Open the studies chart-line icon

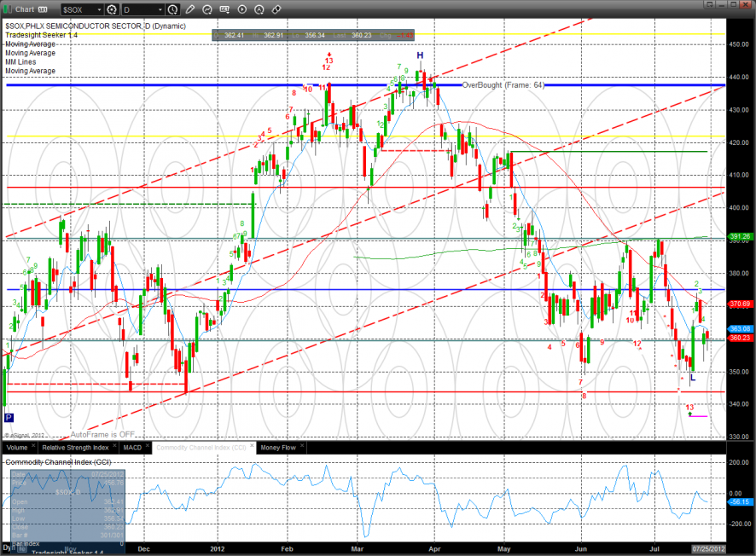207,9
